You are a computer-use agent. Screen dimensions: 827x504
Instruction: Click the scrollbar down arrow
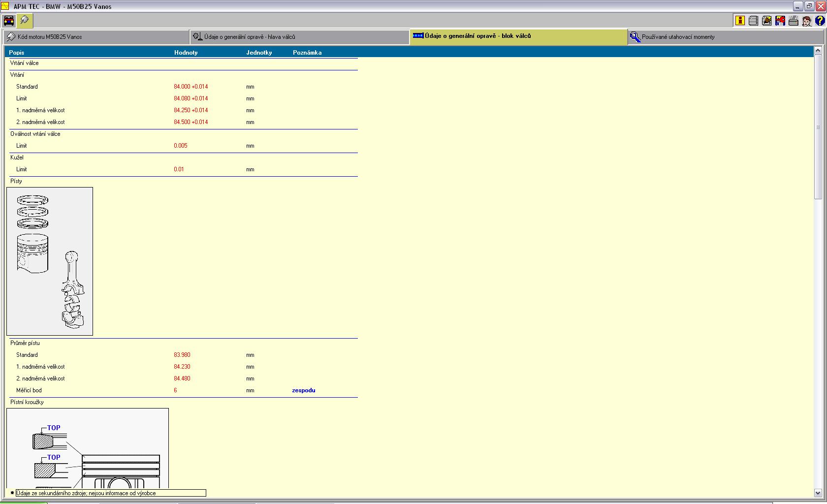(x=818, y=493)
